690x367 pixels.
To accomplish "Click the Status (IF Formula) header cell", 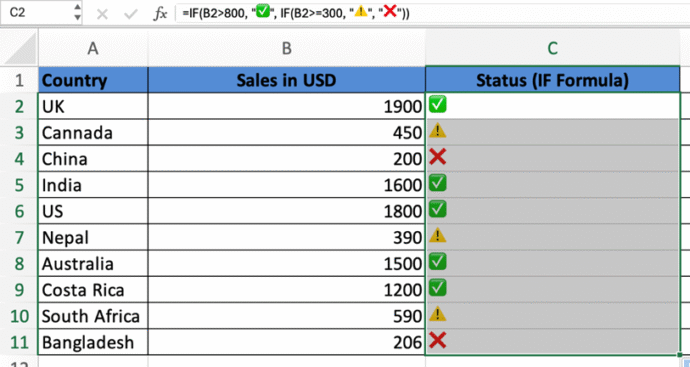I will click(553, 80).
